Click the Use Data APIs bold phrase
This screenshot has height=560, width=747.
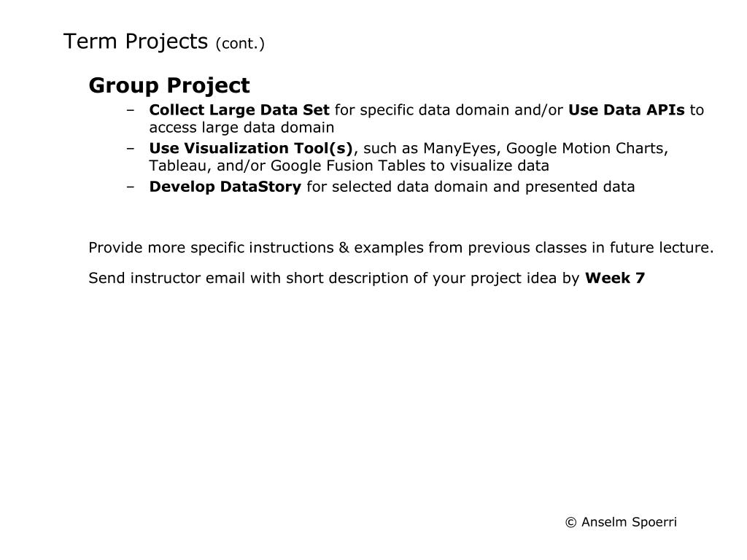coord(627,110)
